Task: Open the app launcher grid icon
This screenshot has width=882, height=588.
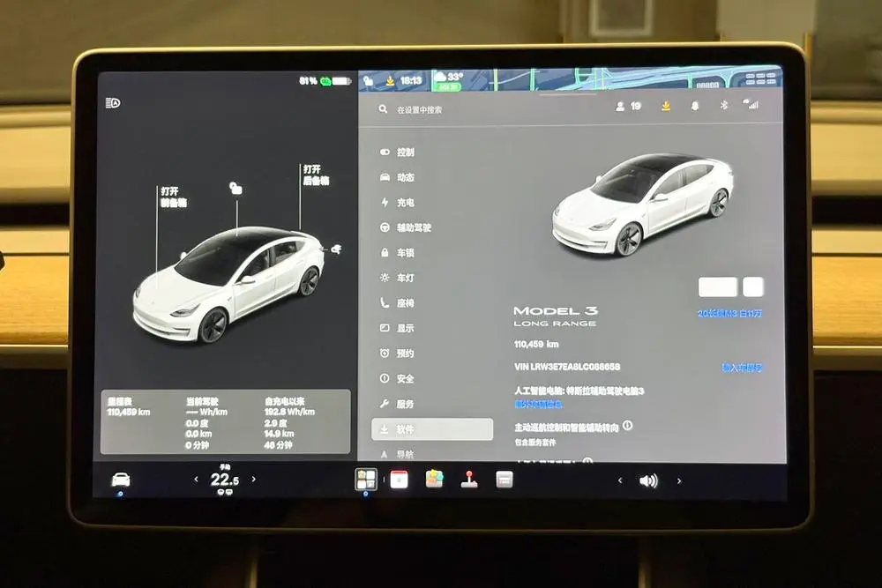Action: pyautogui.click(x=366, y=480)
